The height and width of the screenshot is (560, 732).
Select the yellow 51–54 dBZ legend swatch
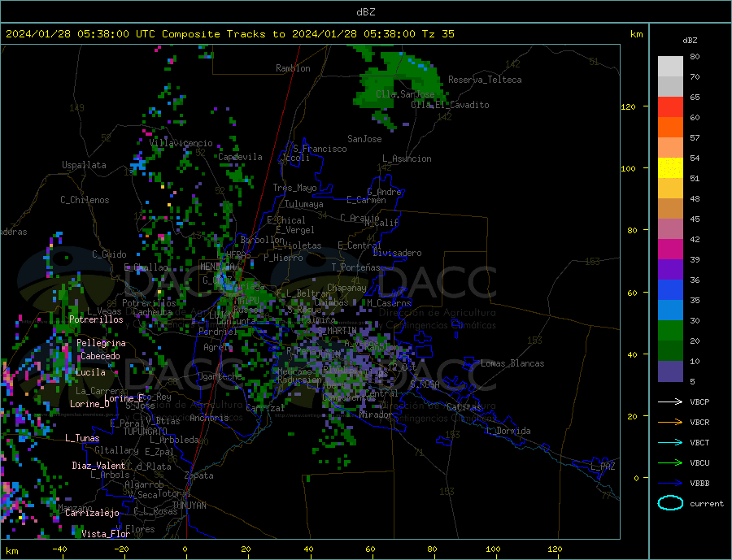point(670,168)
